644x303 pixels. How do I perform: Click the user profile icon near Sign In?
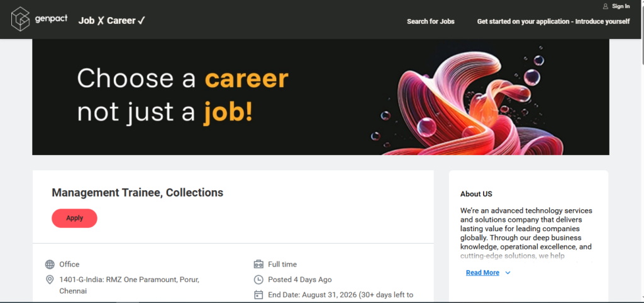pos(606,6)
